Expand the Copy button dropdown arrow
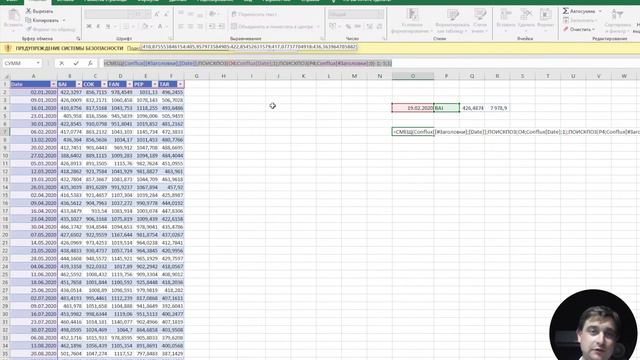 (64, 20)
